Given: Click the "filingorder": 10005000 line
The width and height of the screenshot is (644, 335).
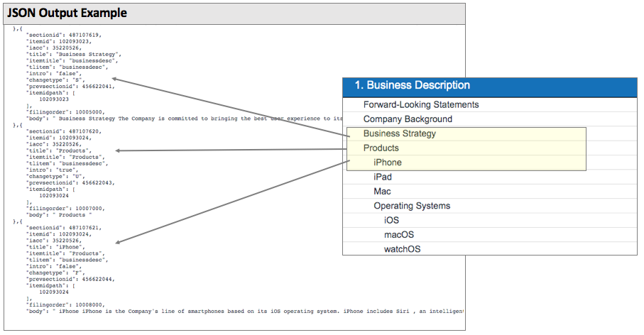Looking at the screenshot, I should pos(65,112).
